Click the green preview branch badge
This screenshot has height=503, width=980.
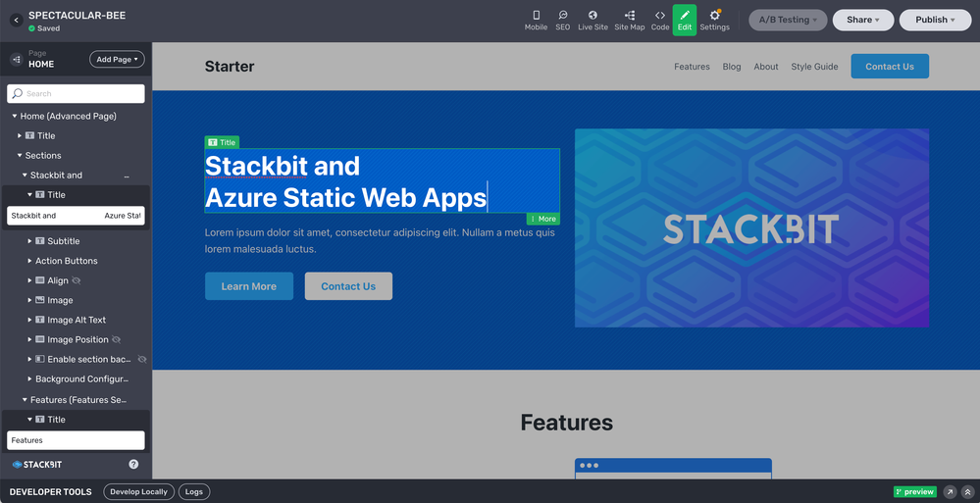tap(915, 492)
